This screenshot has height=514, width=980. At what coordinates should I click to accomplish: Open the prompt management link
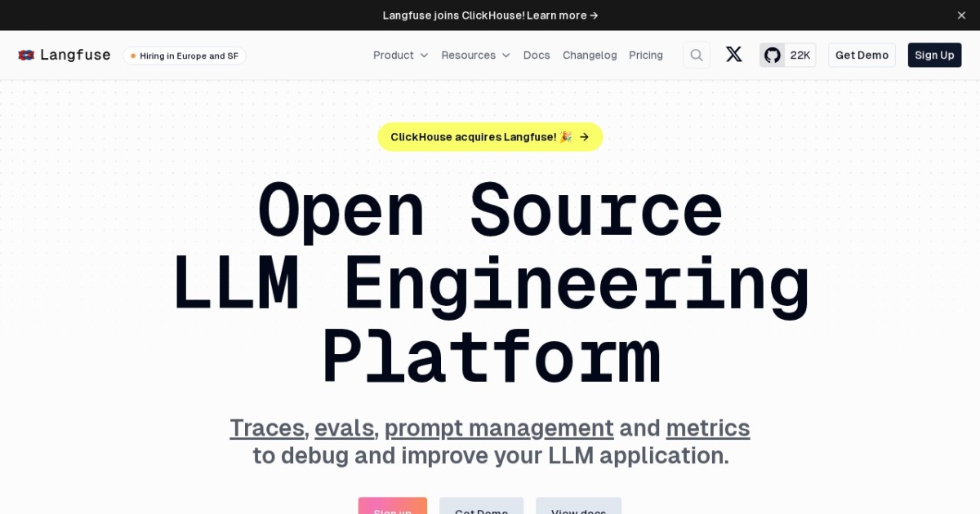(499, 428)
